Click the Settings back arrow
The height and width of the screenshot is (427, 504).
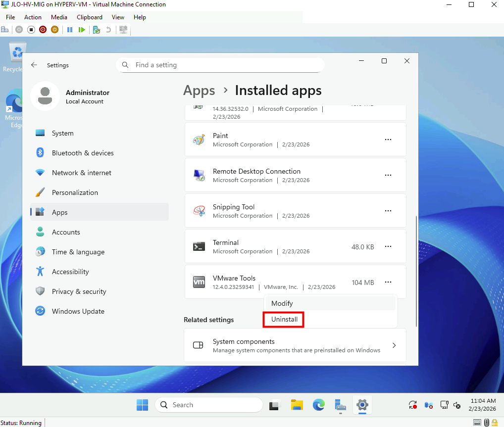pos(34,65)
